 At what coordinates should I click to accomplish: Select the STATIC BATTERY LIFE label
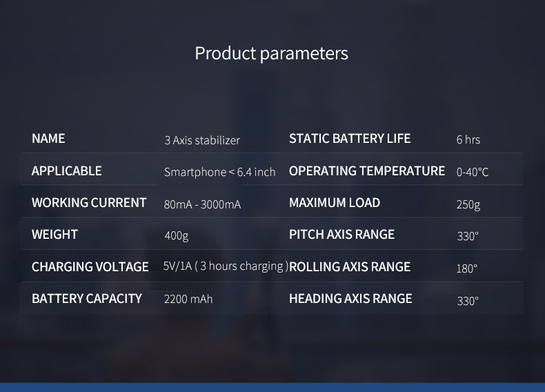tap(350, 139)
